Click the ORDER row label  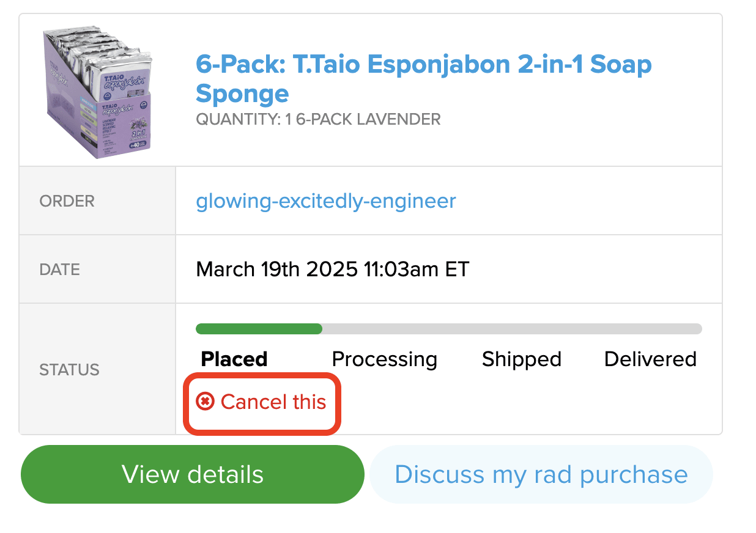tap(67, 201)
